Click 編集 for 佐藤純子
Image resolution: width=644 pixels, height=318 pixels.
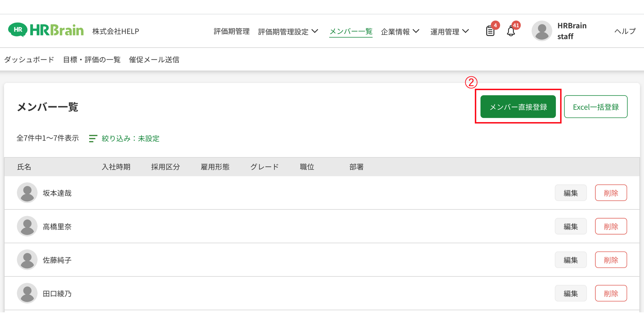coord(571,260)
